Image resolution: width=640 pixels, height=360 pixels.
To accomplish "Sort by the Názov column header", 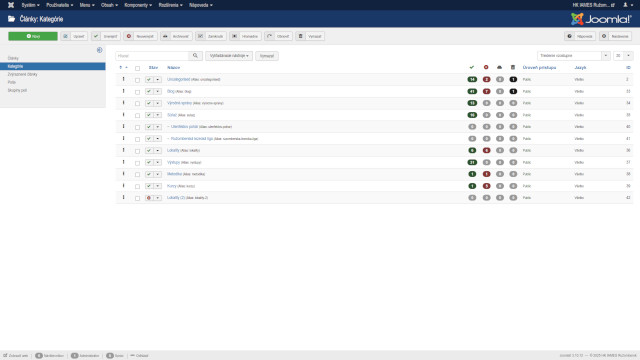I will click(x=173, y=68).
